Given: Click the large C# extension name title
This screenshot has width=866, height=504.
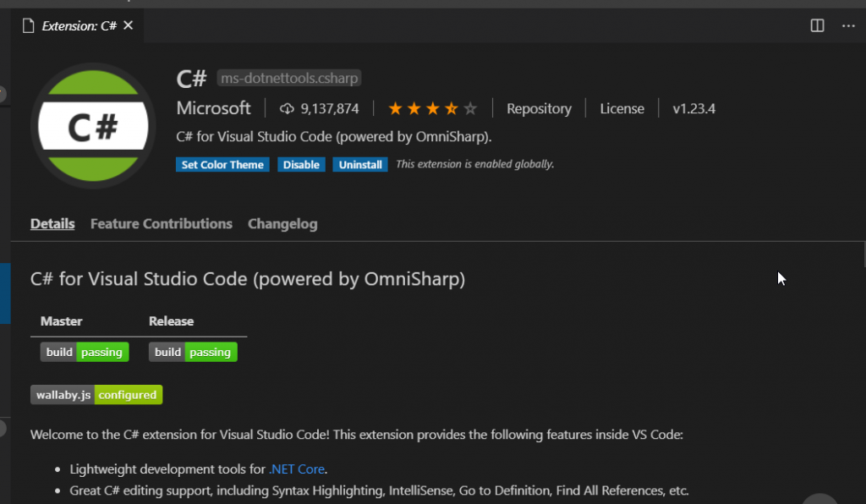Looking at the screenshot, I should [x=191, y=79].
